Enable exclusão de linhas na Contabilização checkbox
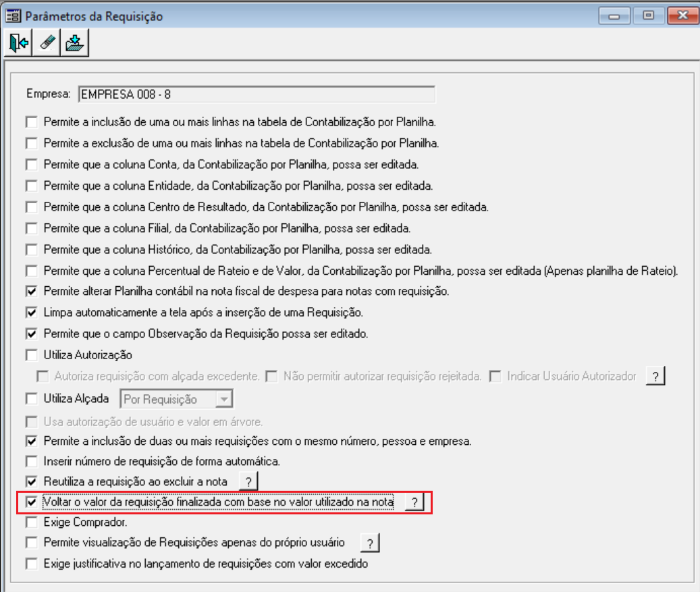The height and width of the screenshot is (592, 700). (32, 143)
